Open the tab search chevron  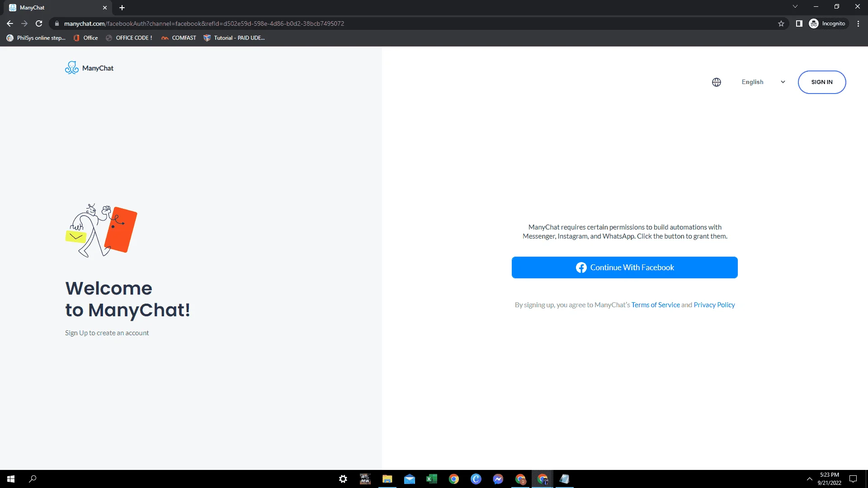795,6
